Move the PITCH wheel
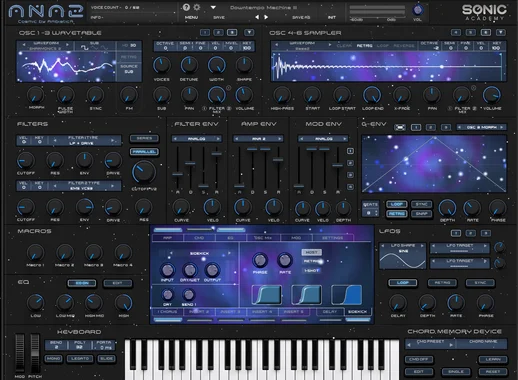 point(35,353)
